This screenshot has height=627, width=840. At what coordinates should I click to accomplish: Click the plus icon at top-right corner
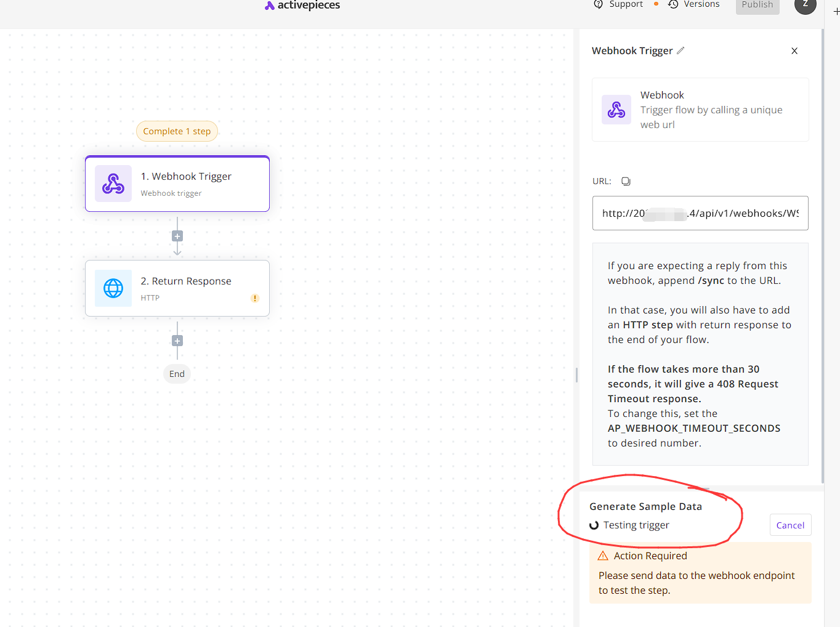[x=836, y=11]
